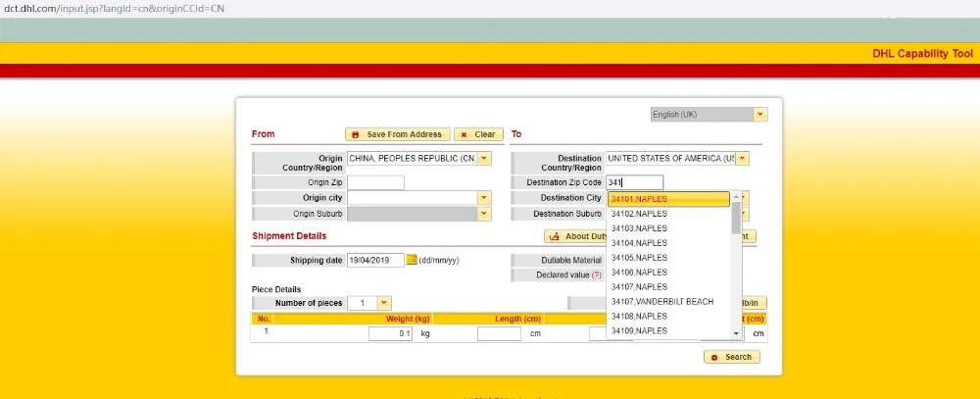Select 34104,NAPLES from the suggestion list

pyautogui.click(x=668, y=243)
